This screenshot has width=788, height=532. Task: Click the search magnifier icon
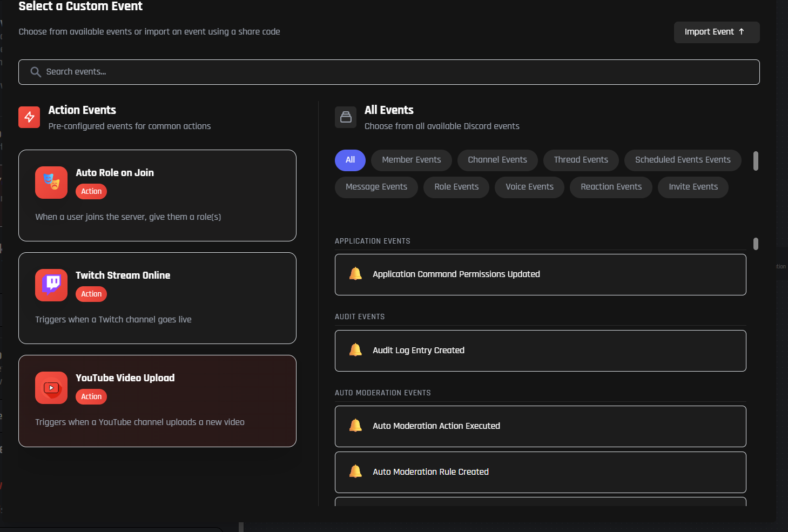[x=36, y=72]
